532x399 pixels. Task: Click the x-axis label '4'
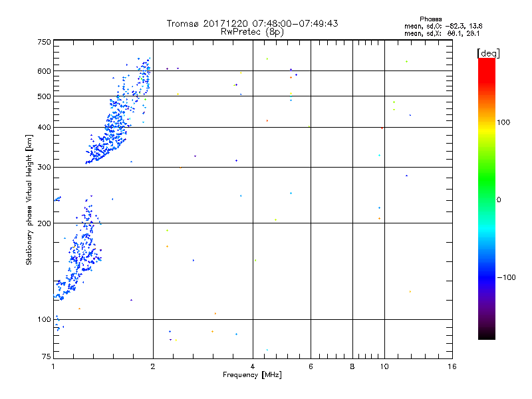pos(253,366)
